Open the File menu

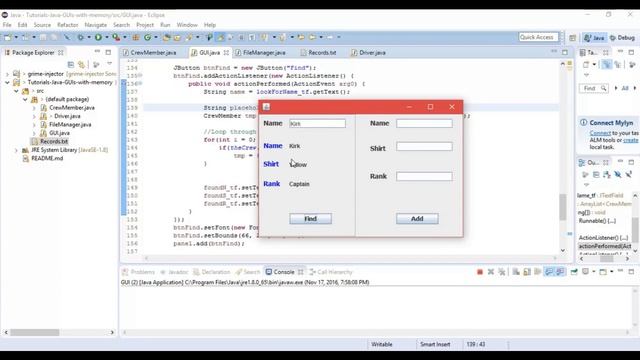pos(7,25)
